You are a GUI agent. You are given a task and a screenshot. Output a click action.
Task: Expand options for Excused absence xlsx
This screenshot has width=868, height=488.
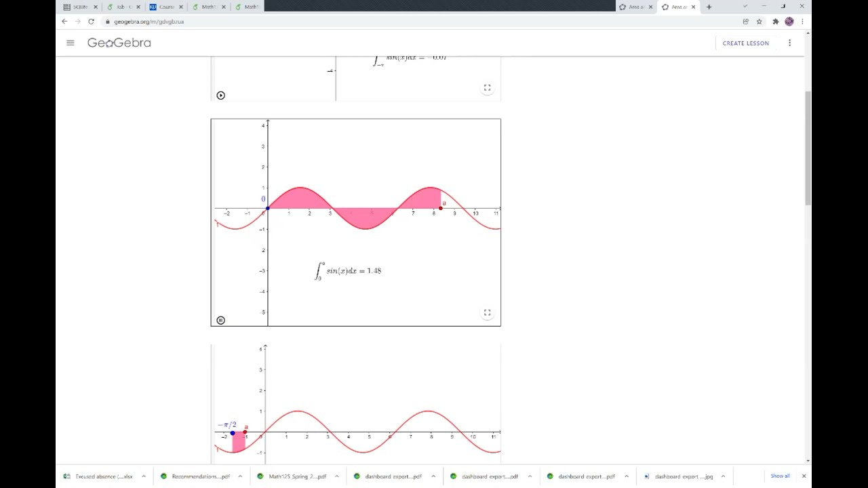tap(143, 476)
